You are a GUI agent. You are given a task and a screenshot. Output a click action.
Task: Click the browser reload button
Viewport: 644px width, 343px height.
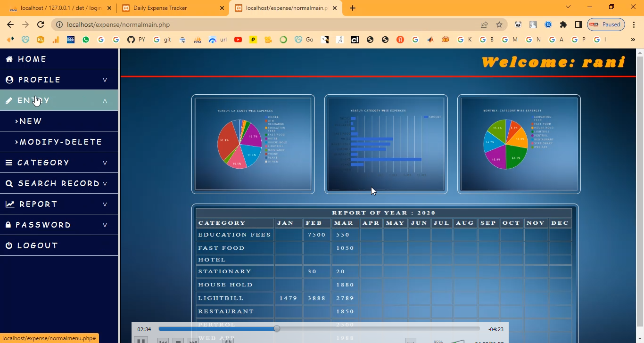click(41, 24)
